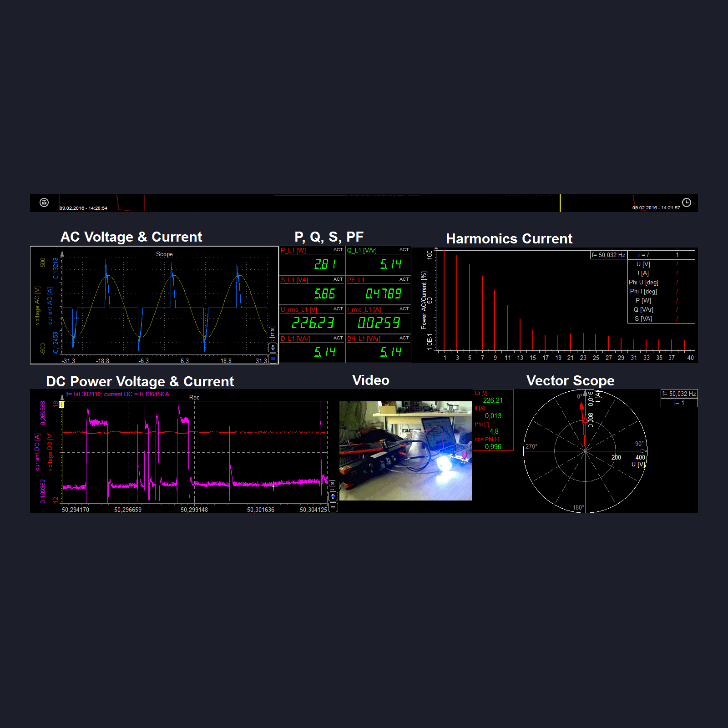The image size is (728, 728).
Task: Click the ACT label on the PF_L1 meter
Action: (404, 279)
